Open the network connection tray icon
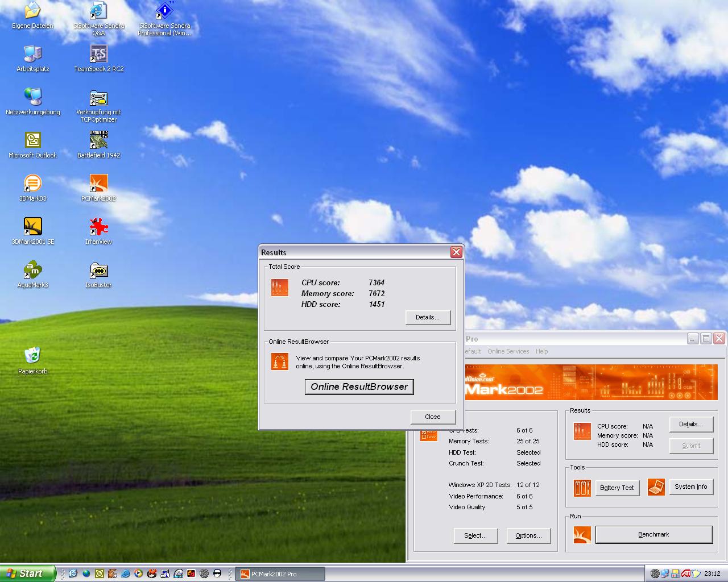The image size is (728, 582). tap(665, 573)
